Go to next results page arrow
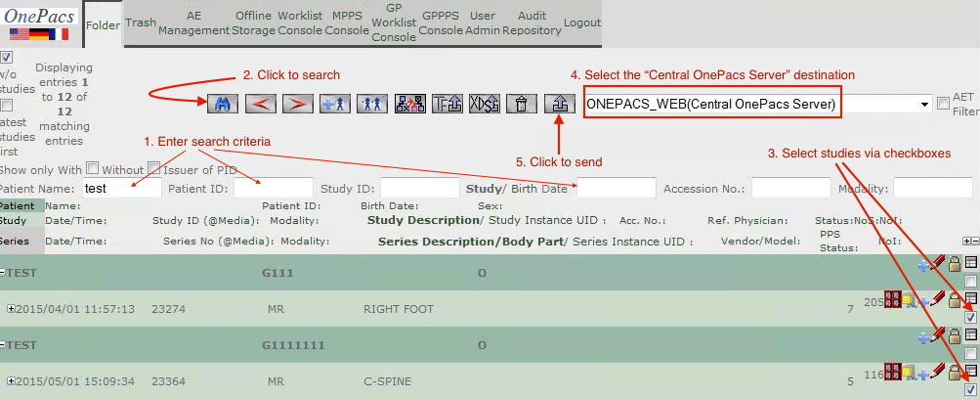 click(297, 104)
